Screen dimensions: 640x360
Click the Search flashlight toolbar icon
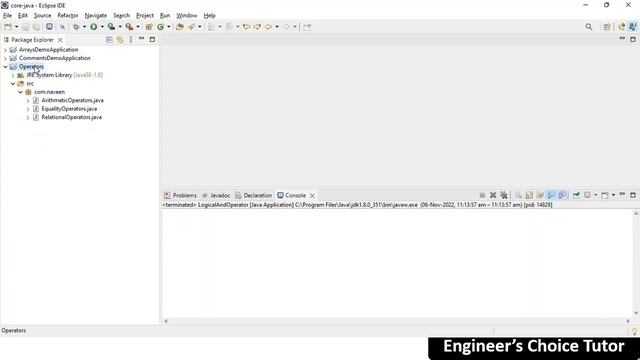pos(191,27)
